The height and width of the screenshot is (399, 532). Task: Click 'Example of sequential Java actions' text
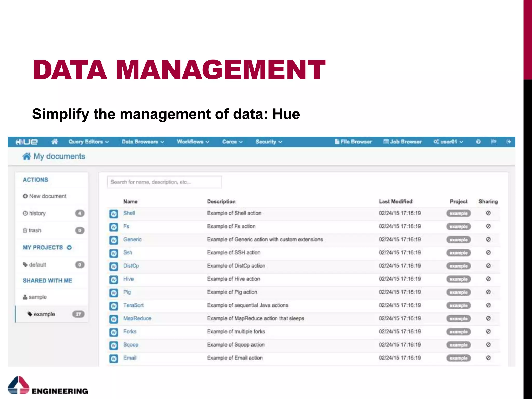[248, 305]
